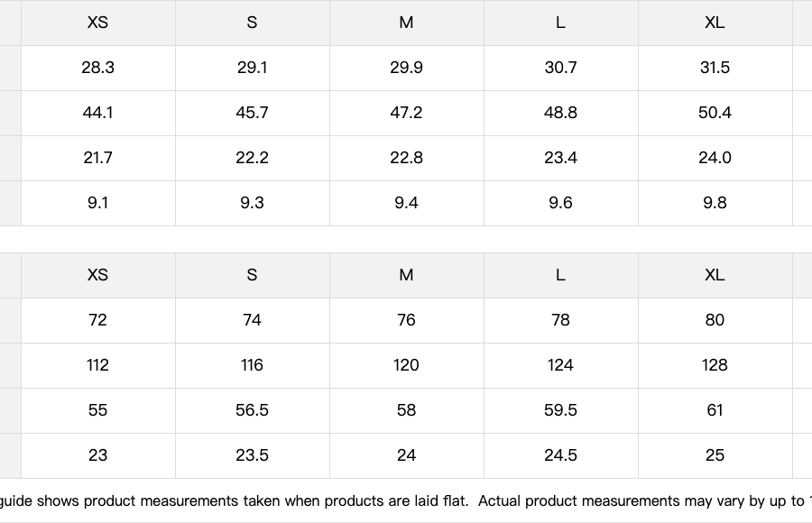Select the 45.7 measurement cell
Image resolution: width=812 pixels, height=523 pixels.
[253, 113]
